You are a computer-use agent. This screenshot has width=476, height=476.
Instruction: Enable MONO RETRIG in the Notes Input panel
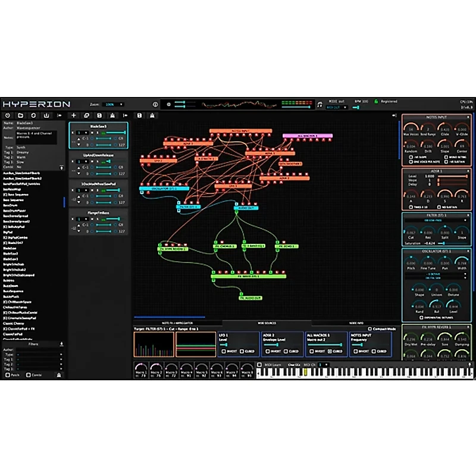[446, 157]
